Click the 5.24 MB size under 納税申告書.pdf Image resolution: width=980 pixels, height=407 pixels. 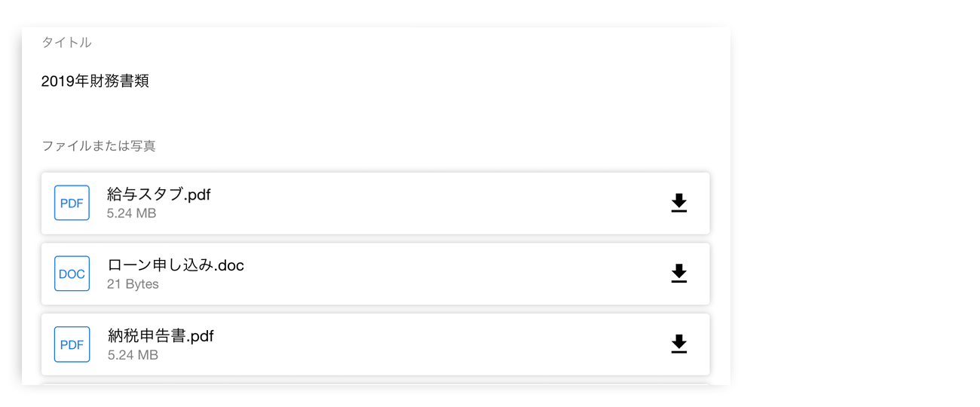pos(133,355)
